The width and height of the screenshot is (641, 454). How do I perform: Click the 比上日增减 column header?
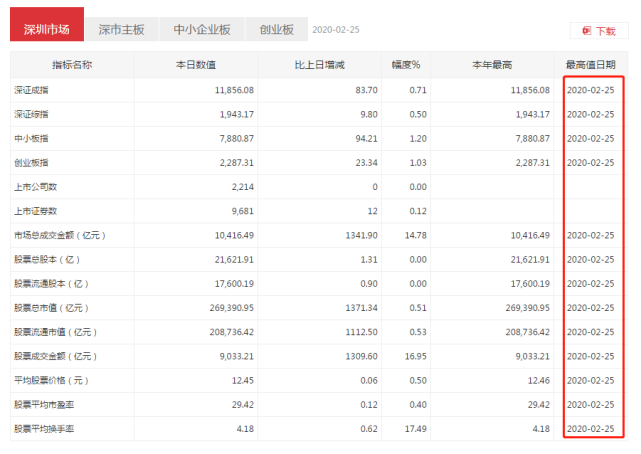point(320,65)
